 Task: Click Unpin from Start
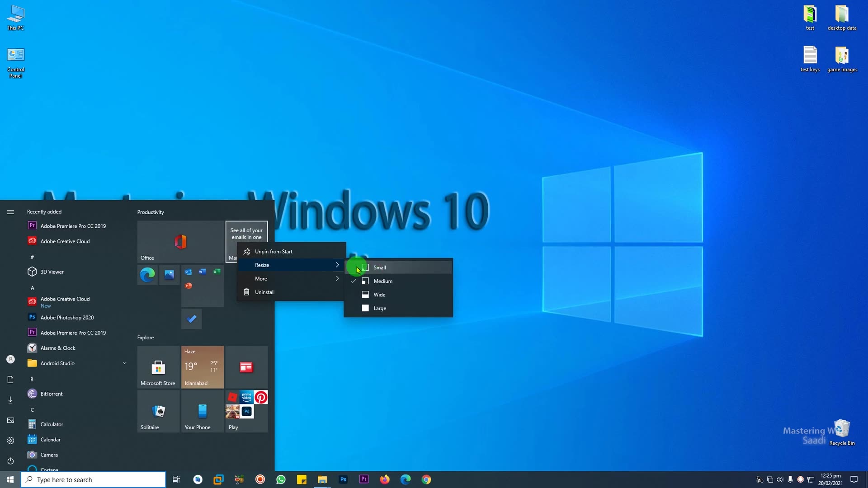(x=273, y=251)
